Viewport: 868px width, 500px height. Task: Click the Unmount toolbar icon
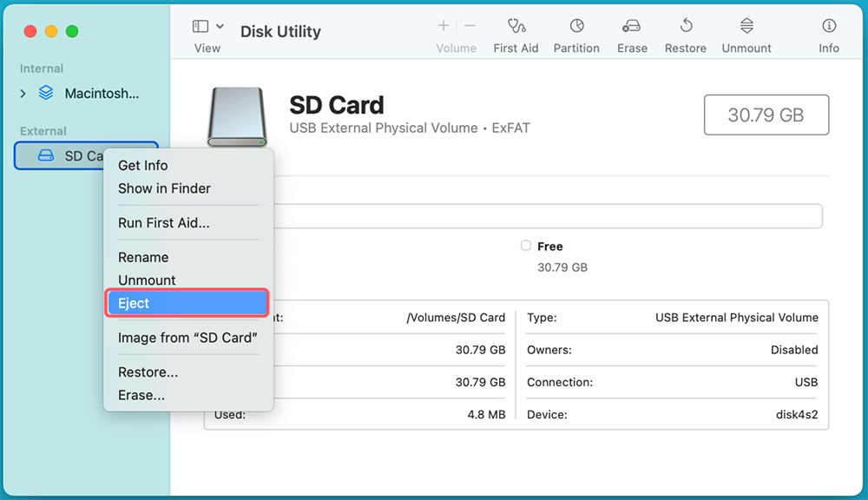click(x=746, y=26)
